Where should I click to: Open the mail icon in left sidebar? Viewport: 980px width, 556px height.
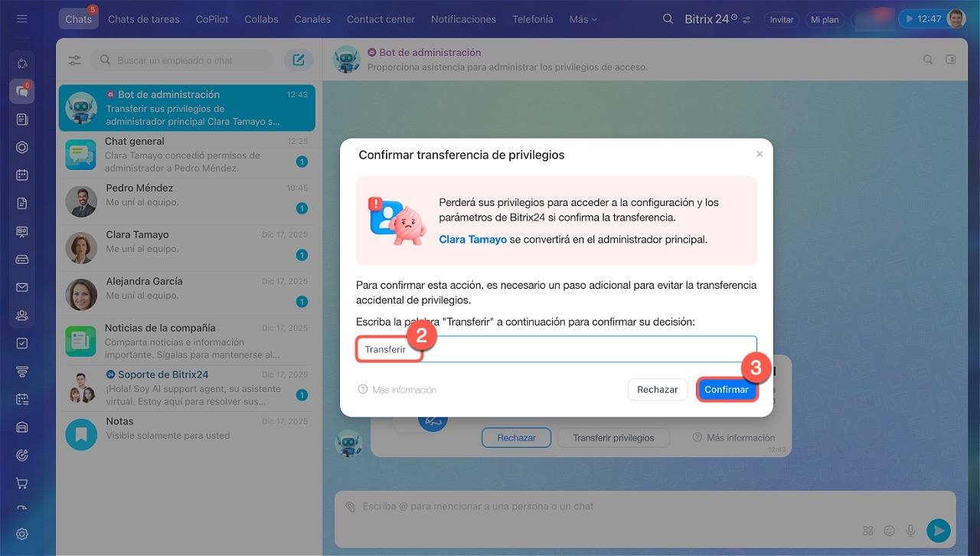(22, 287)
